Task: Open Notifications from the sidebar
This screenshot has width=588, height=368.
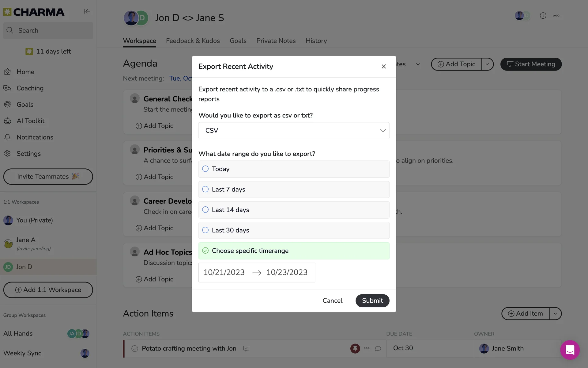Action: [35, 137]
